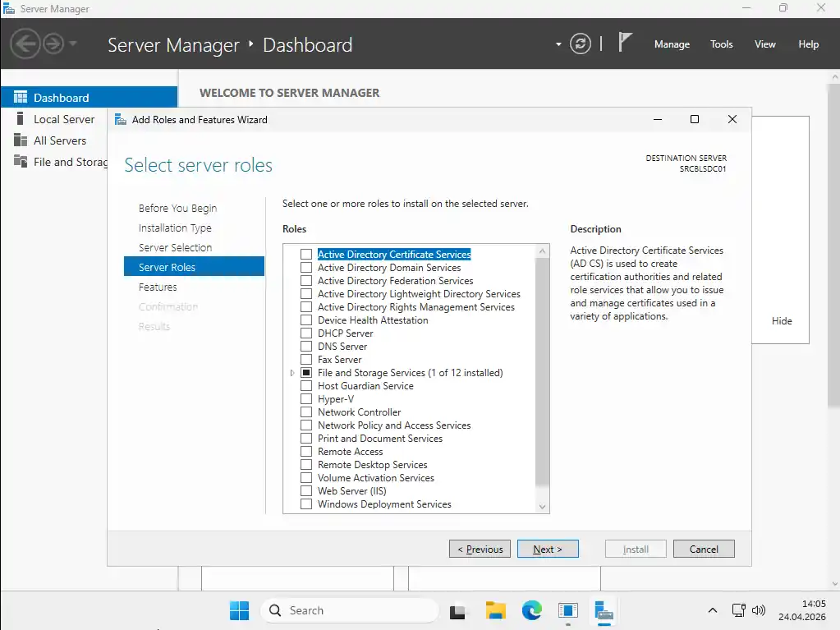Click the Add Roles and Features Wizard title icon

[121, 119]
